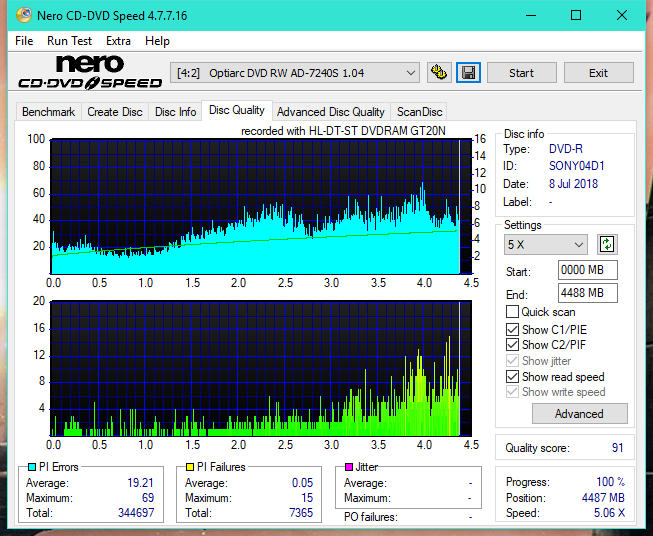
Task: Open the Optiarc drive selection dropdown
Action: [x=295, y=73]
